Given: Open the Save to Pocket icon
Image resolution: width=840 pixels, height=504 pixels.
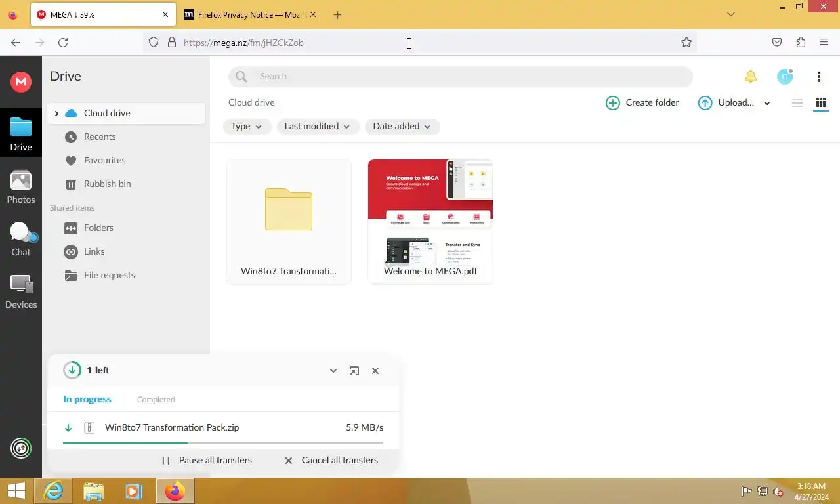Looking at the screenshot, I should click(x=777, y=43).
